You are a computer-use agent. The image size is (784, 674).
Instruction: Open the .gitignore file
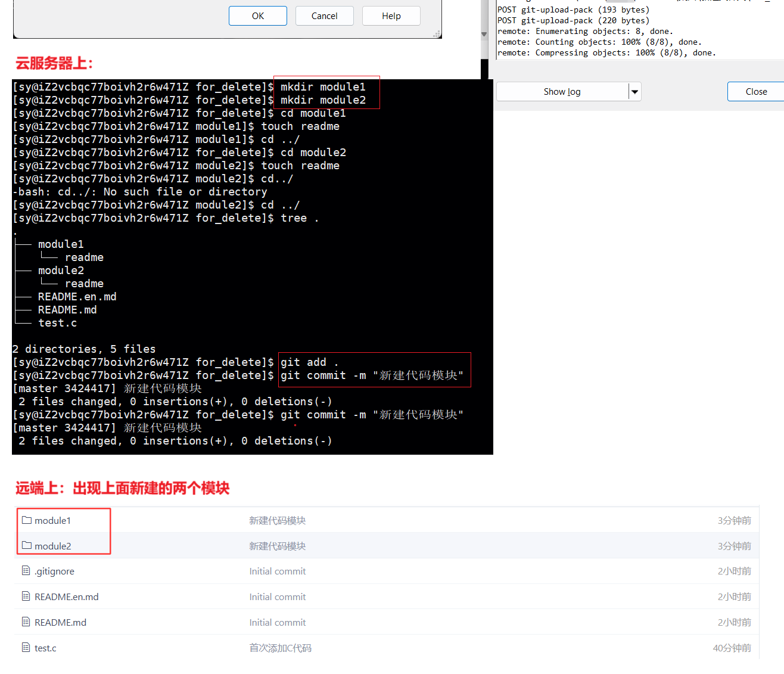[x=54, y=571]
